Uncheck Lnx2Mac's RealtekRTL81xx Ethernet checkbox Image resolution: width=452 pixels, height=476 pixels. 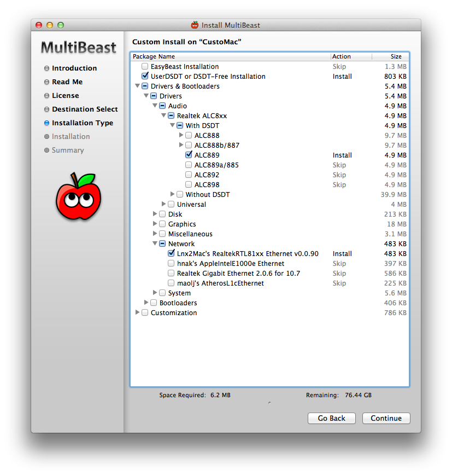tap(171, 253)
